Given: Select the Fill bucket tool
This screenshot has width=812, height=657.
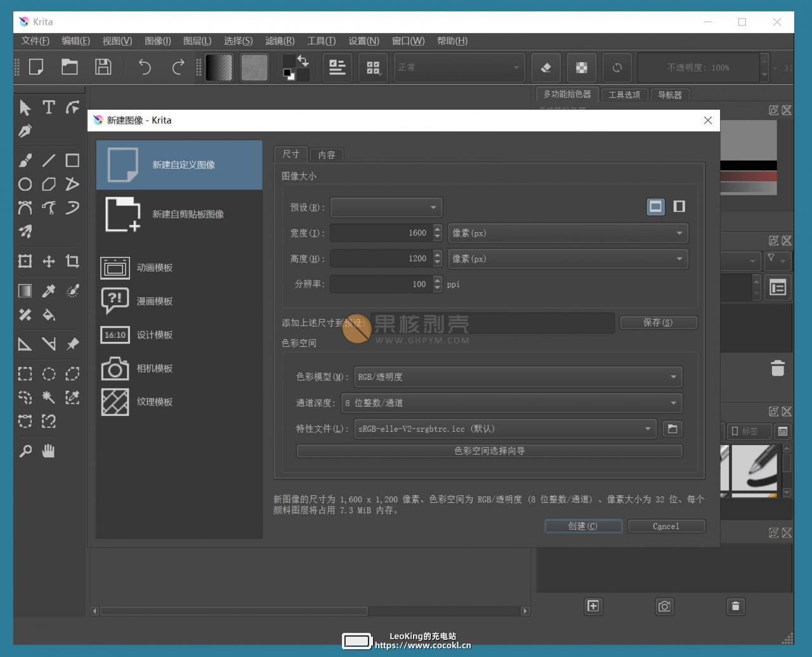Looking at the screenshot, I should 49,315.
